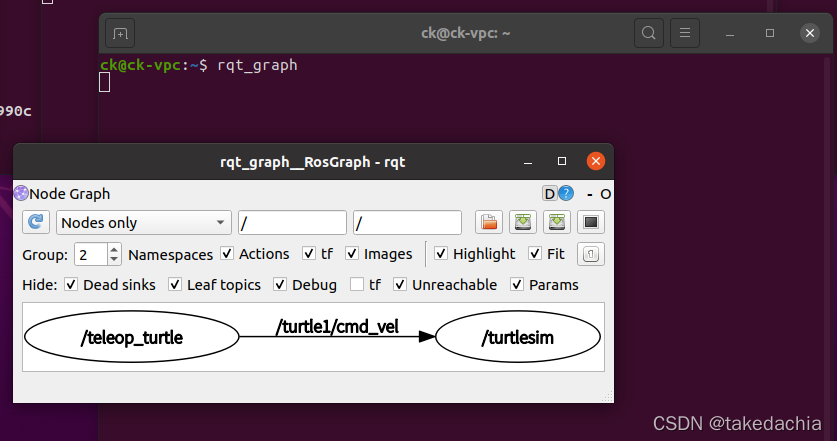Click the refresh graph icon

tap(36, 222)
